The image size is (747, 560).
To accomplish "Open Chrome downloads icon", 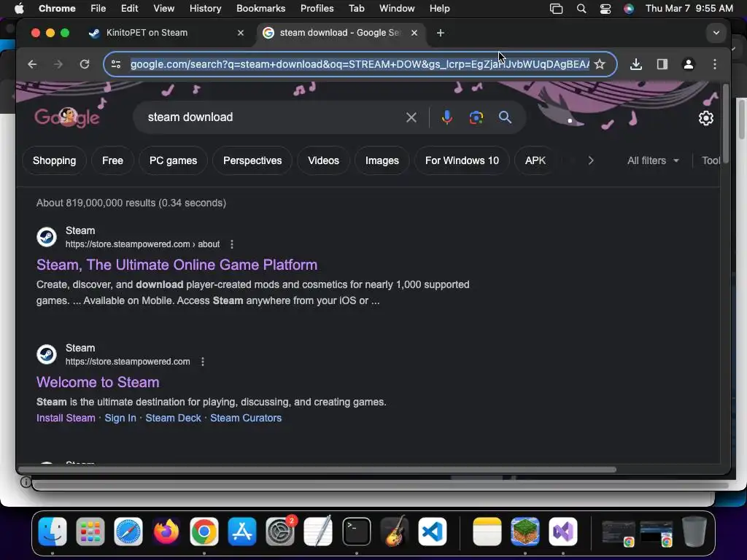I will [x=636, y=64].
